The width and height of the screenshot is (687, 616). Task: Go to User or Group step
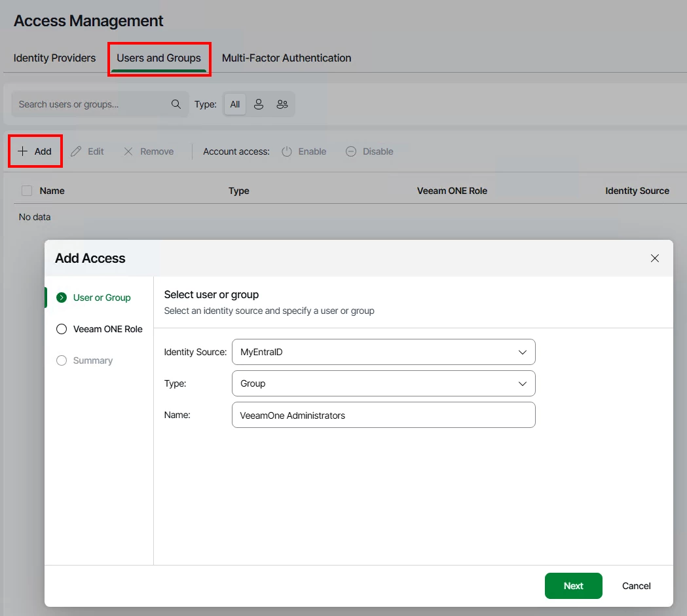94,298
